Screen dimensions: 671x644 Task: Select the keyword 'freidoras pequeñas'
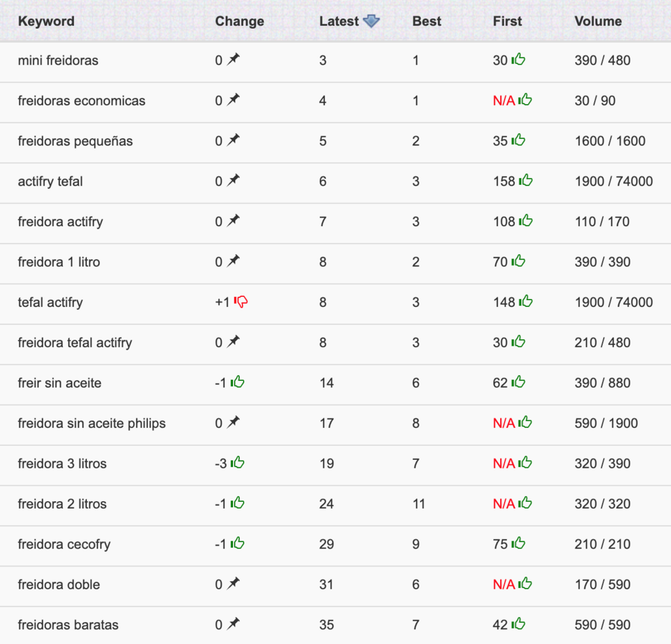coord(75,141)
